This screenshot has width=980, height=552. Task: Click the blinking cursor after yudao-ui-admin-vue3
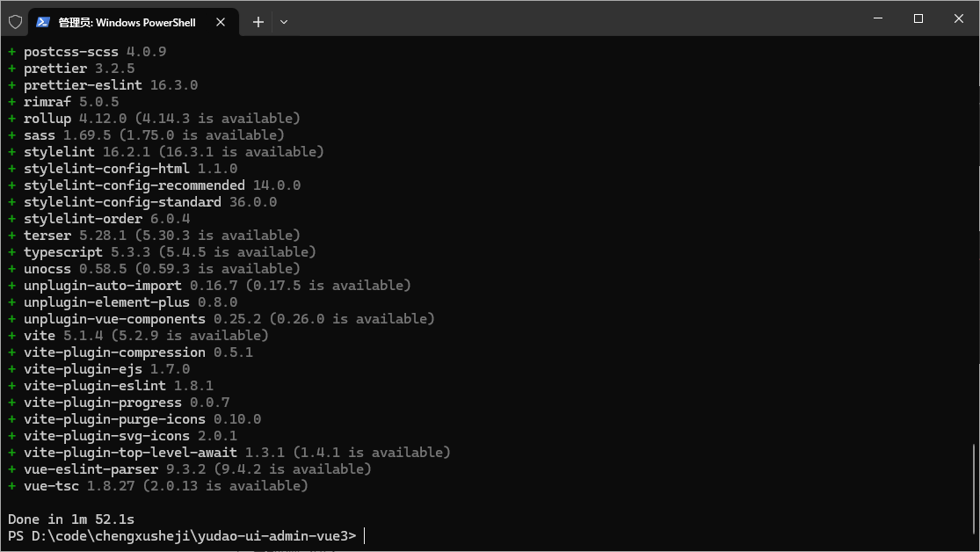pyautogui.click(x=363, y=535)
